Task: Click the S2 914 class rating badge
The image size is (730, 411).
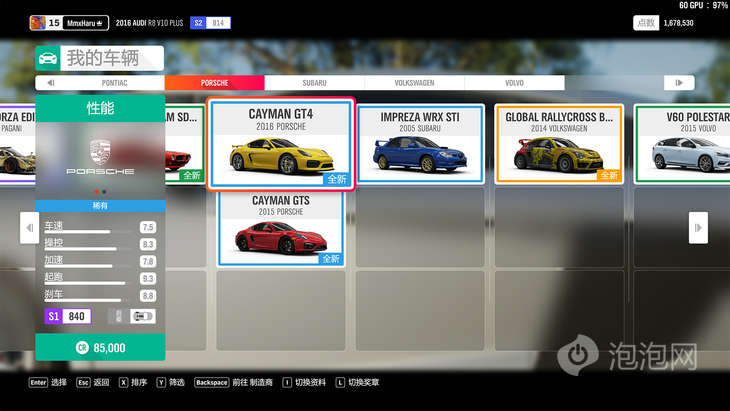Action: [210, 23]
